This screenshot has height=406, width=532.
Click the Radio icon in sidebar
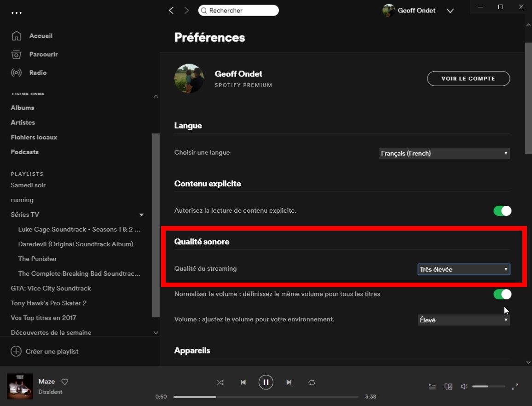coord(16,73)
